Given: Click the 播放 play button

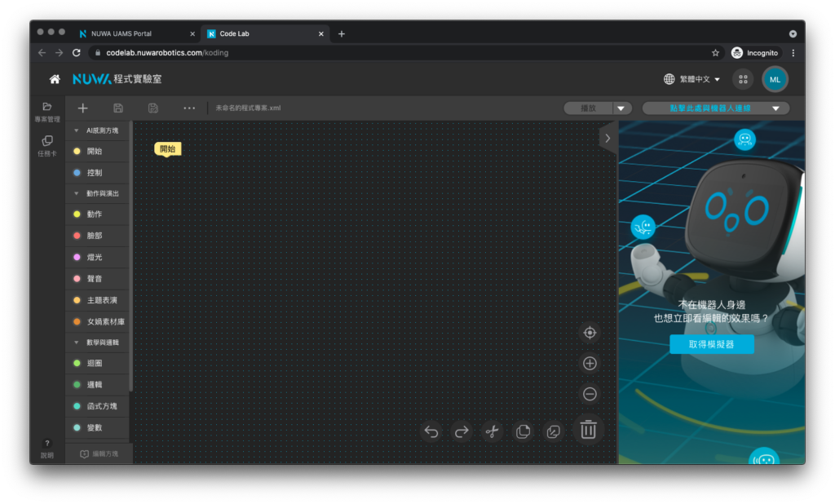Looking at the screenshot, I should pyautogui.click(x=589, y=108).
